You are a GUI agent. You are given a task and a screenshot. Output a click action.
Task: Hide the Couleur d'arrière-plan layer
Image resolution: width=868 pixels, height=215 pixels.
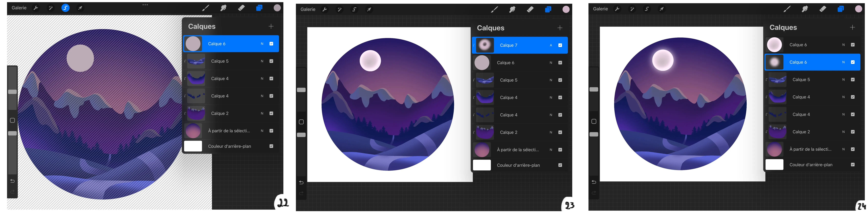[x=271, y=146]
